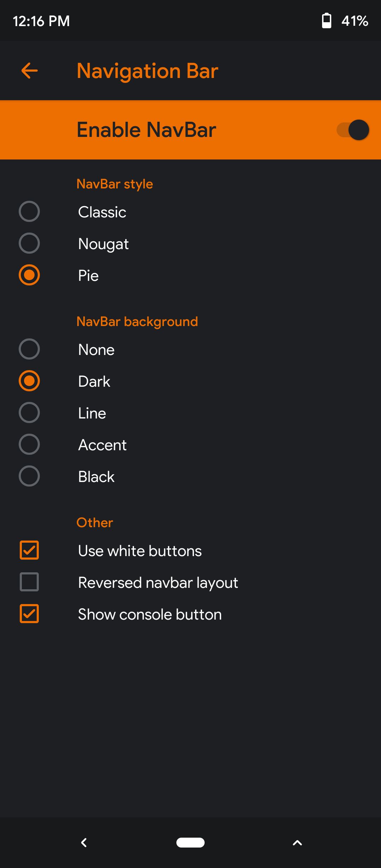This screenshot has height=868, width=381.
Task: Tap the back arrow in header
Action: pyautogui.click(x=30, y=71)
